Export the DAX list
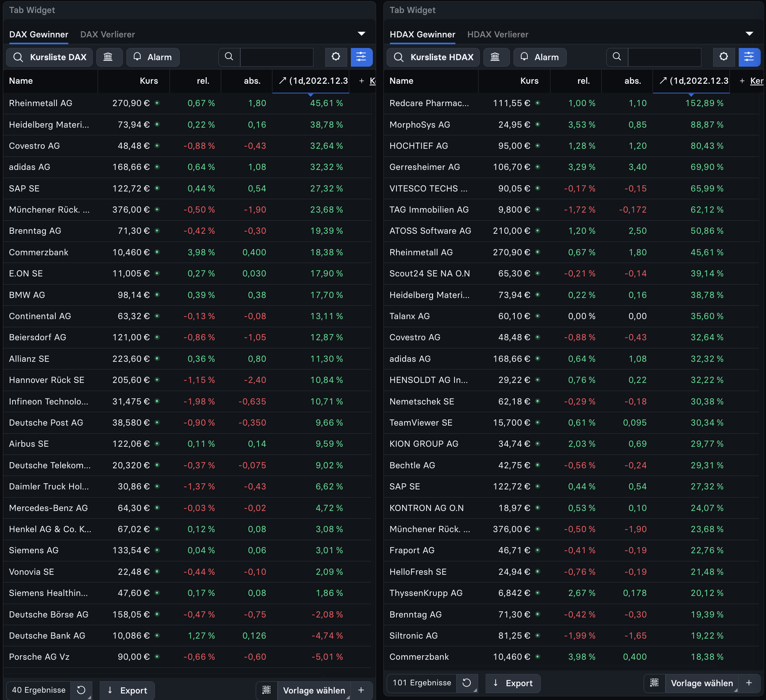 127,690
